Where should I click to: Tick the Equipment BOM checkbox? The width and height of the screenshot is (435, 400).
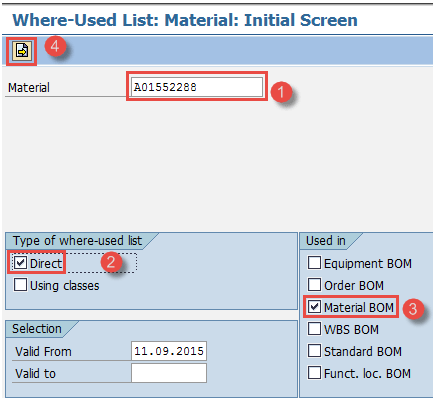[x=314, y=263]
